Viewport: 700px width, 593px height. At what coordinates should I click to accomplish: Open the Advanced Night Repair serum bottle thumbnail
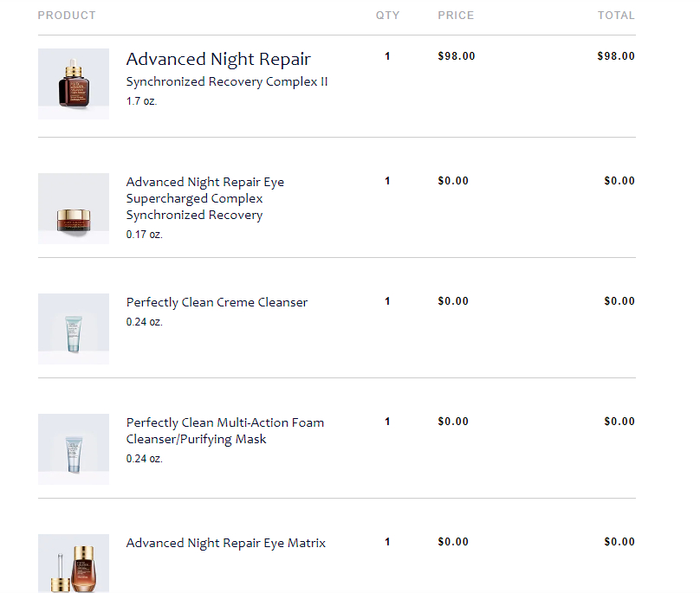(x=74, y=84)
